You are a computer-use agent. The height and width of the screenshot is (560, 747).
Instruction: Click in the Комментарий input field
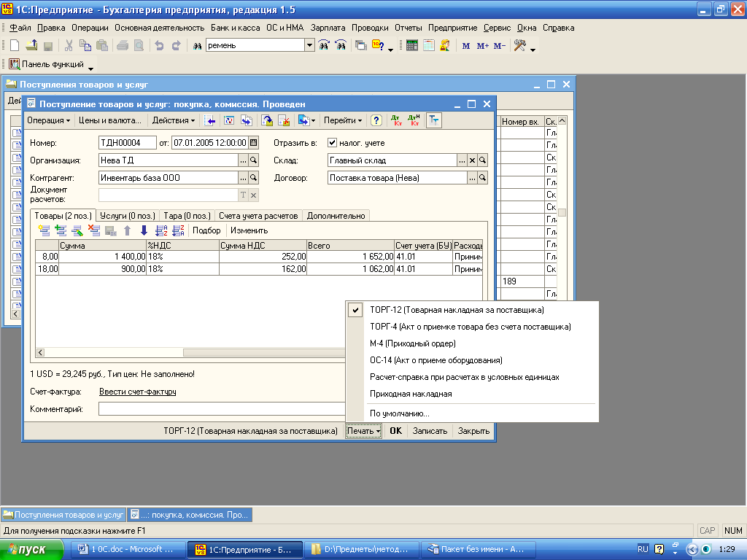click(x=222, y=409)
